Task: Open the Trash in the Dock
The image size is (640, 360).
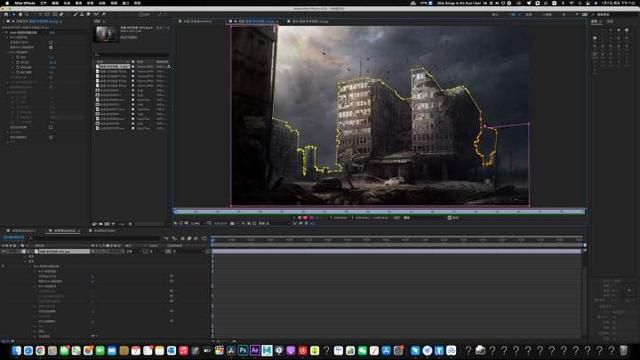Action: coord(624,350)
